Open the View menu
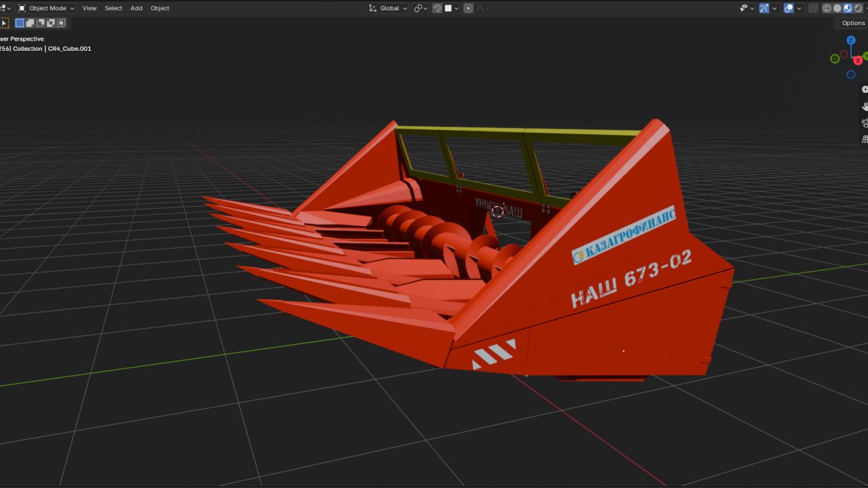Viewport: 868px width, 488px height. (90, 8)
